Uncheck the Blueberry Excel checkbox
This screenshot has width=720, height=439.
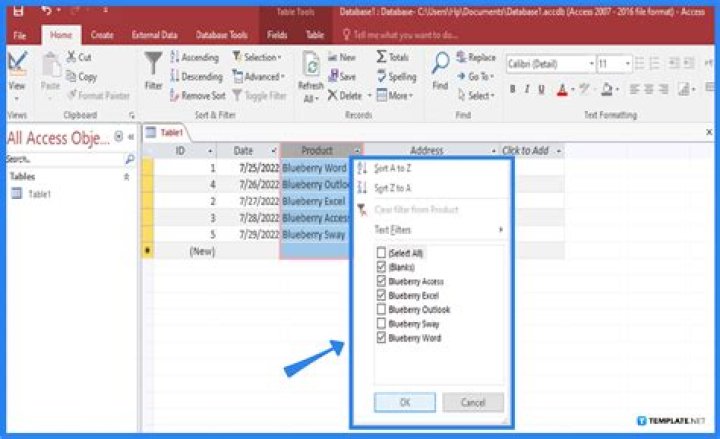coord(381,295)
